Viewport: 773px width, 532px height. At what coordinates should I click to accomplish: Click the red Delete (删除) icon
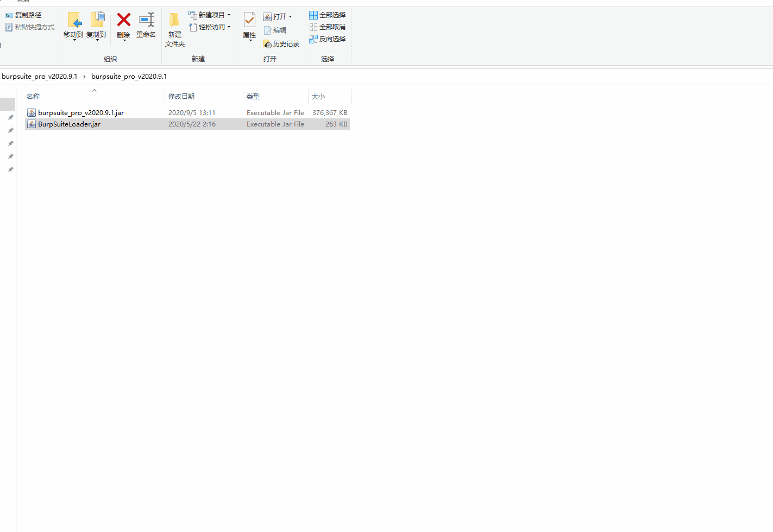pos(123,20)
